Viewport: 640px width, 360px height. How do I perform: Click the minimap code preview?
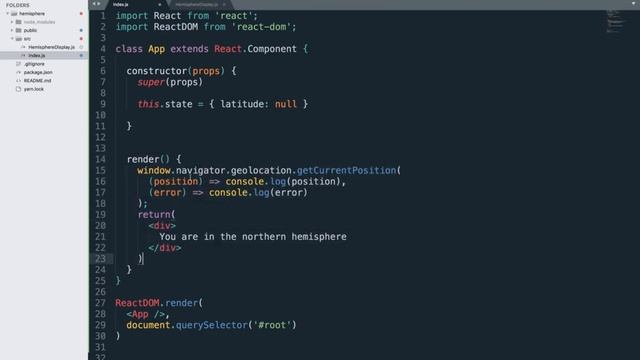[x=615, y=21]
